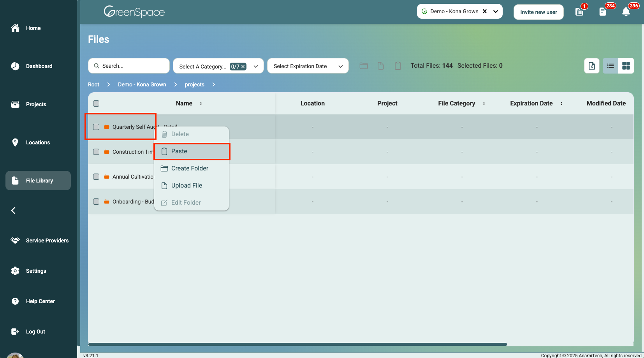Open the Home icon in the sidebar

[15, 28]
